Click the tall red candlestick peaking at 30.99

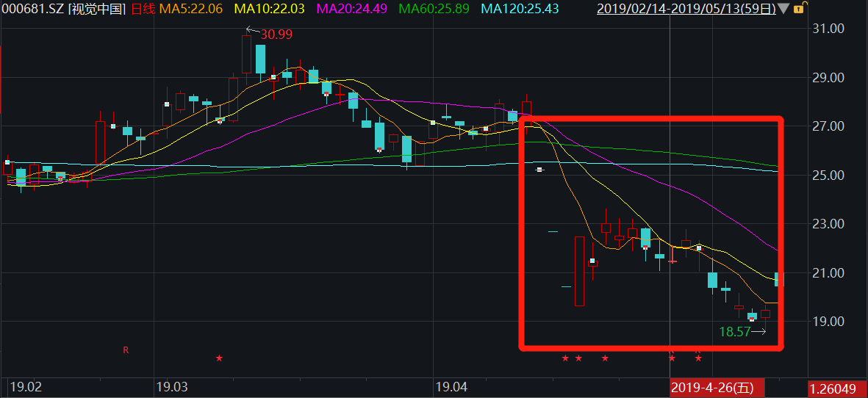pos(246,54)
